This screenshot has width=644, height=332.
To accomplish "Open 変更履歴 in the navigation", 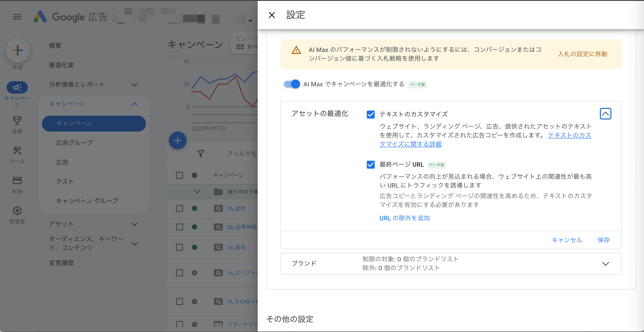I will (x=61, y=263).
